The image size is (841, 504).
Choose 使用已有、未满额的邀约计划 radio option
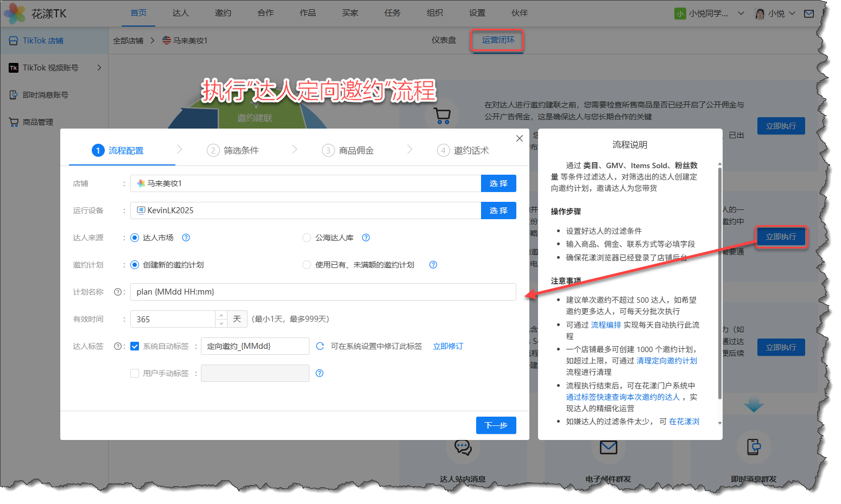307,265
